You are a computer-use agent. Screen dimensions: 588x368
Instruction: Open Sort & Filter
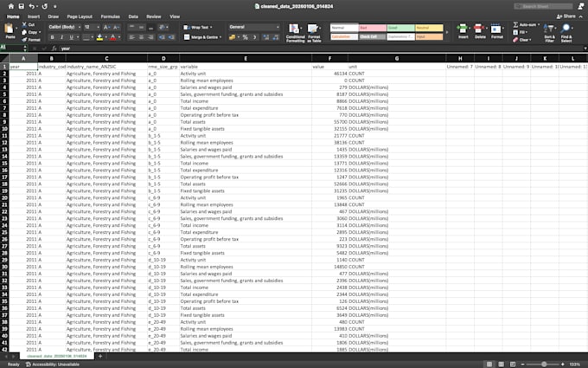coord(549,33)
